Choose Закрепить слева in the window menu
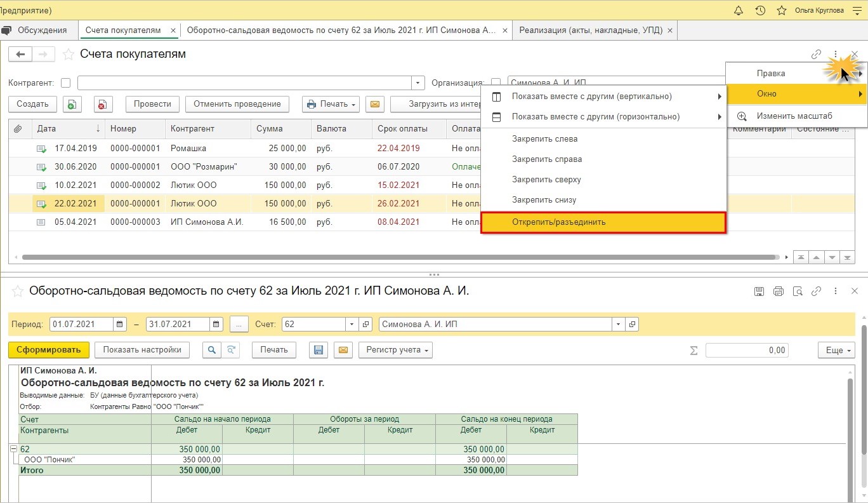Image resolution: width=868 pixels, height=503 pixels. click(x=603, y=139)
